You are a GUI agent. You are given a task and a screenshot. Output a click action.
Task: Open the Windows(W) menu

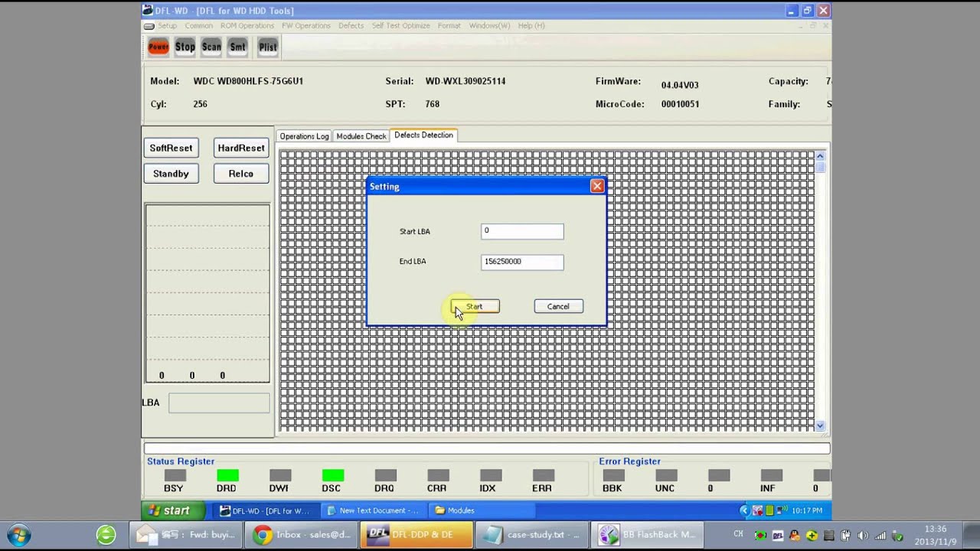489,25
